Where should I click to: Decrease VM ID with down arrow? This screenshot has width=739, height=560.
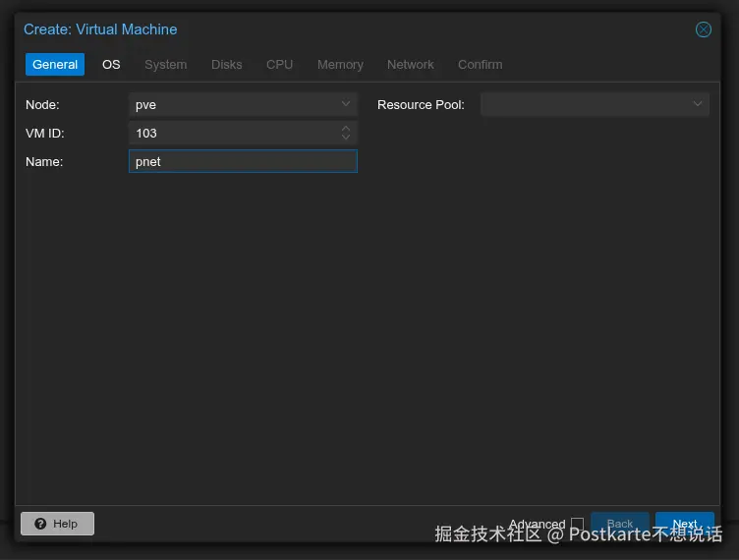346,138
